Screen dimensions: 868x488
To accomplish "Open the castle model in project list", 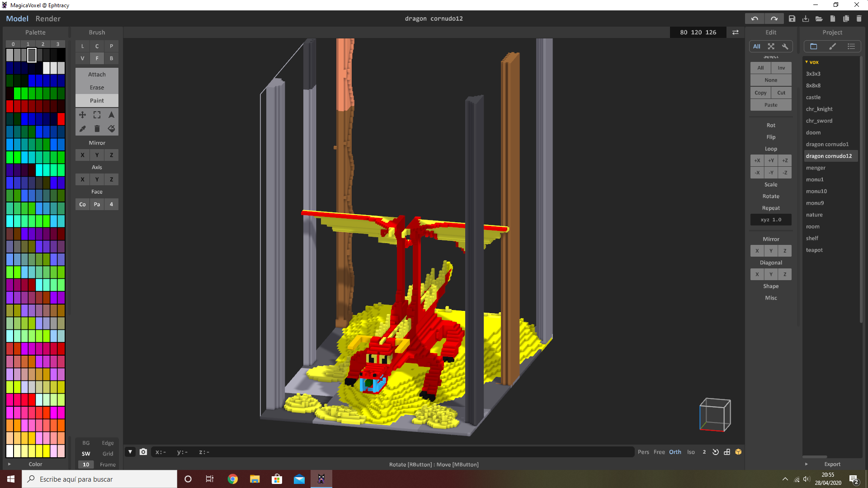I will click(813, 97).
